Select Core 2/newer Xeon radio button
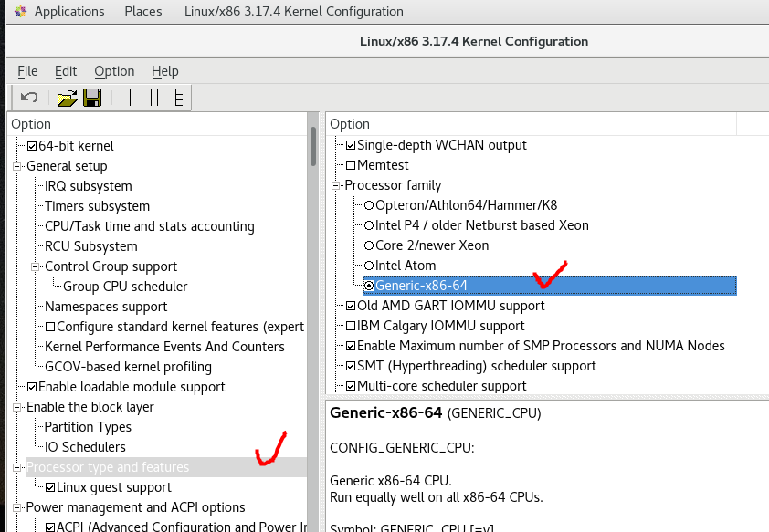Viewport: 769px width, 532px height. point(369,245)
